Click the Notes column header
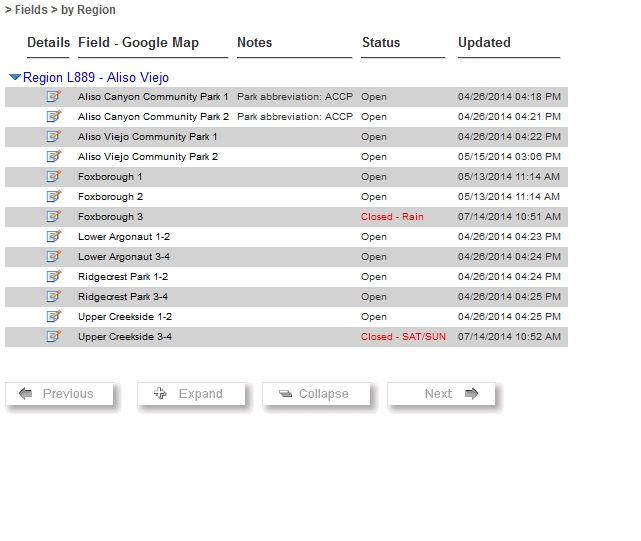Image resolution: width=641 pixels, height=541 pixels. (255, 43)
